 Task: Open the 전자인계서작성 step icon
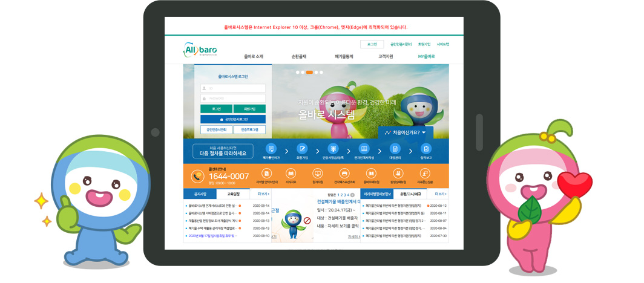point(364,149)
